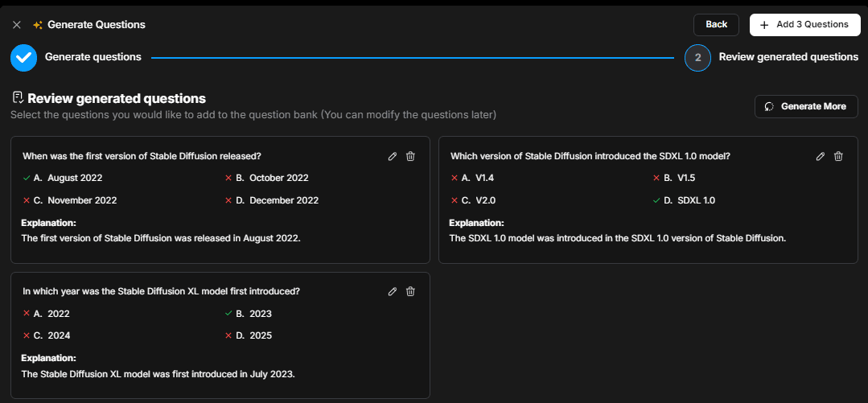Click the Back button
Viewport: 868px width, 403px height.
point(716,24)
